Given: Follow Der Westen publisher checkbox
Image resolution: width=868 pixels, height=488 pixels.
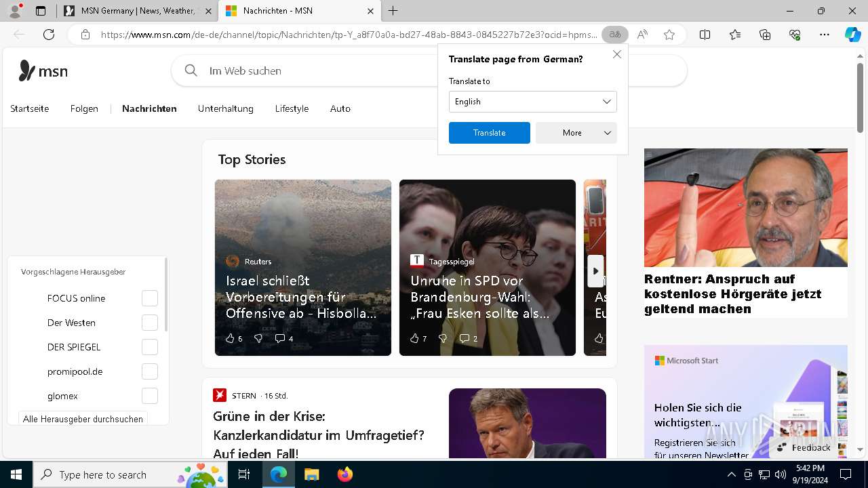Looking at the screenshot, I should 150,323.
